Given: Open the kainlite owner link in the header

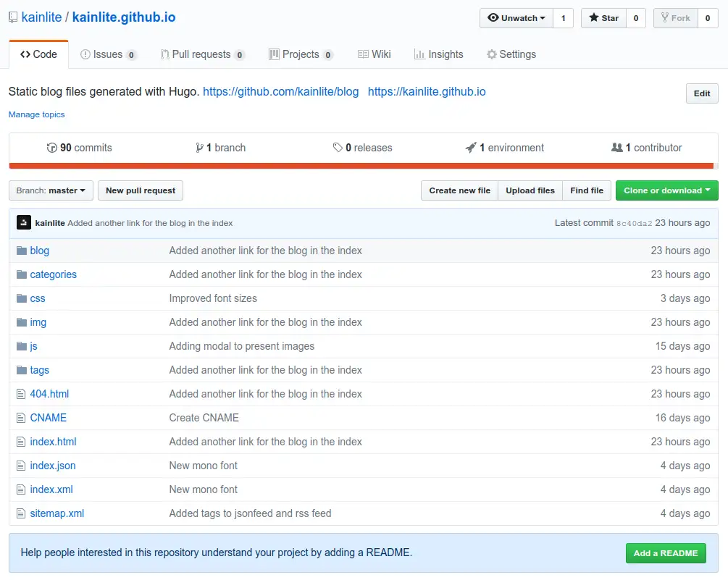Looking at the screenshot, I should click(41, 17).
